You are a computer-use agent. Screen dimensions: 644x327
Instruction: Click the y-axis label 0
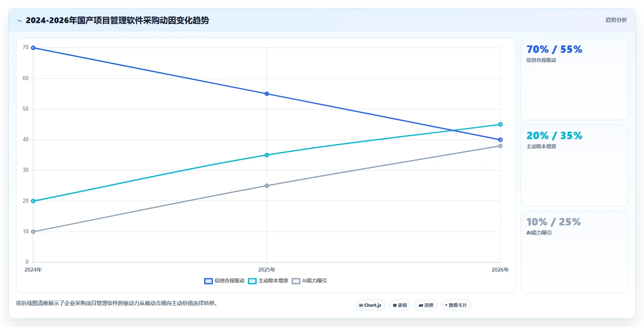tap(27, 262)
